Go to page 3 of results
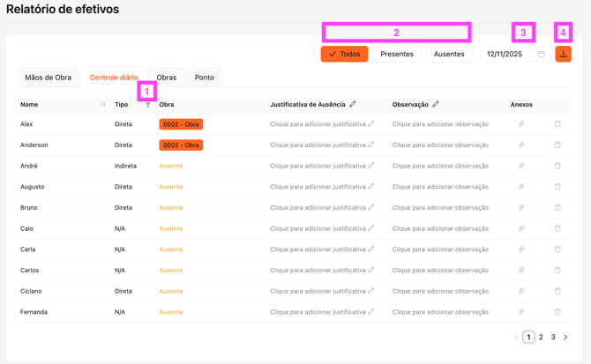591x364 pixels. pos(553,338)
